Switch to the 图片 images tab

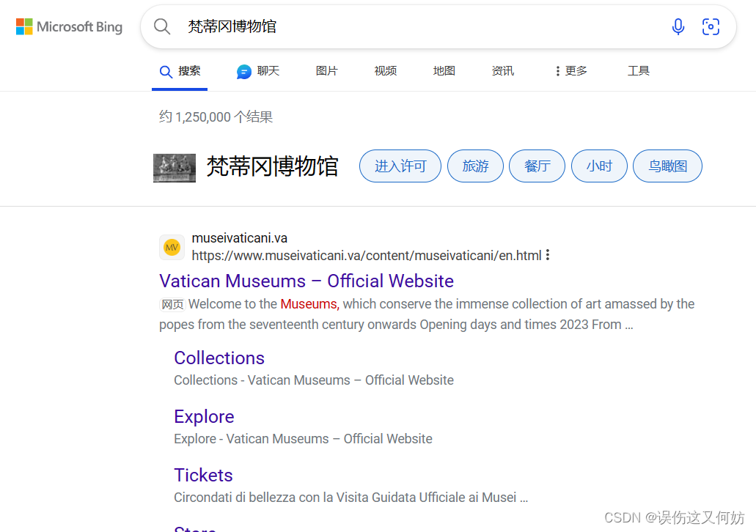point(327,71)
